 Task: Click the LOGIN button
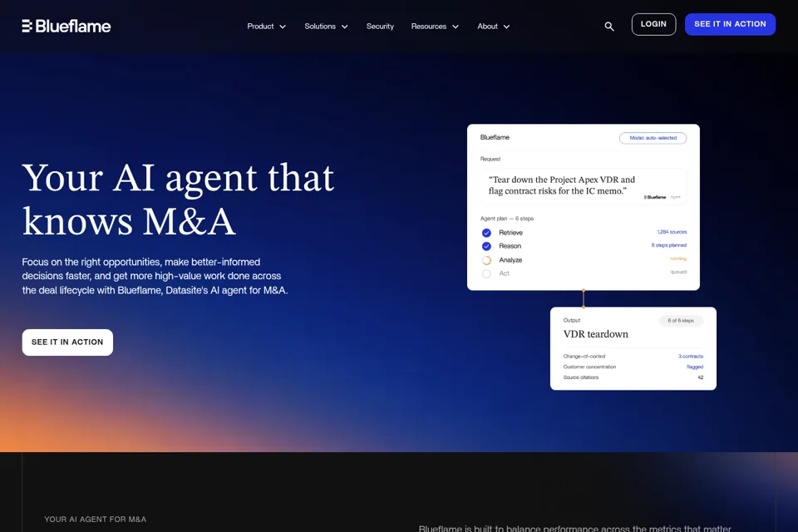pyautogui.click(x=653, y=24)
